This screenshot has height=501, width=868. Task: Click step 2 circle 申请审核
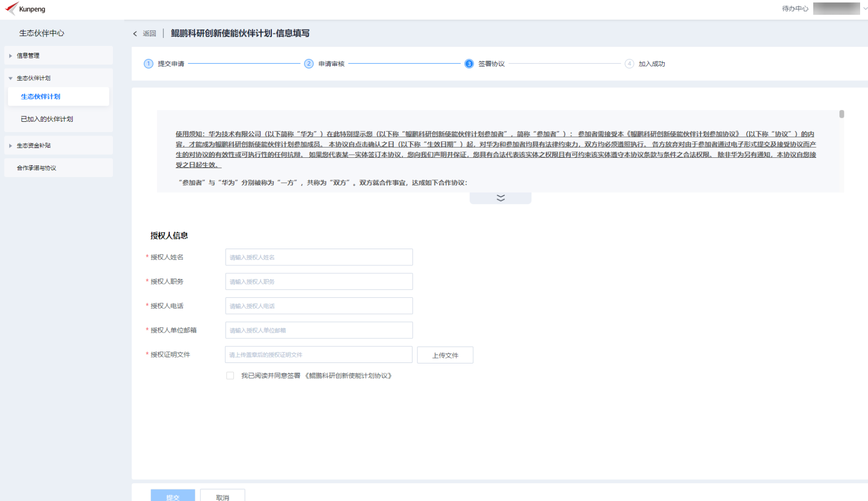pyautogui.click(x=308, y=64)
